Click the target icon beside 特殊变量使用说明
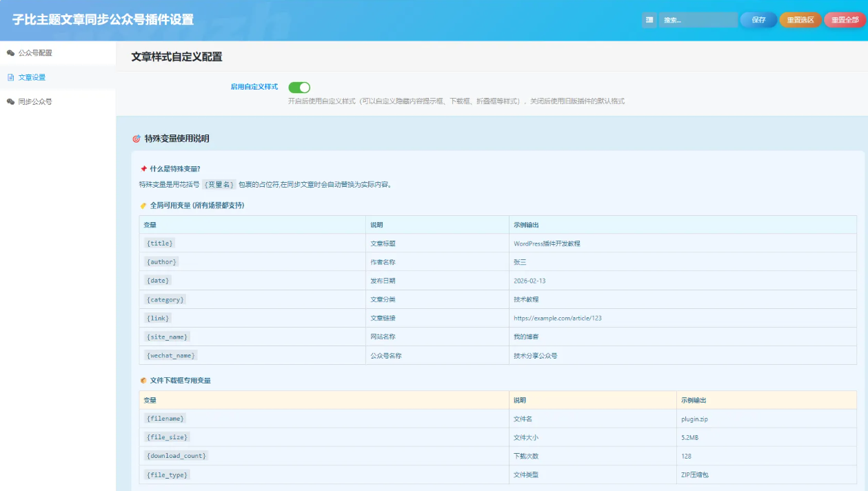The image size is (868, 491). pyautogui.click(x=136, y=139)
